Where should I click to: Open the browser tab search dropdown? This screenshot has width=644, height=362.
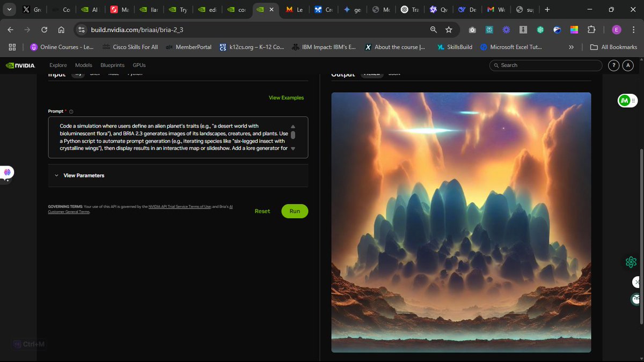click(9, 9)
